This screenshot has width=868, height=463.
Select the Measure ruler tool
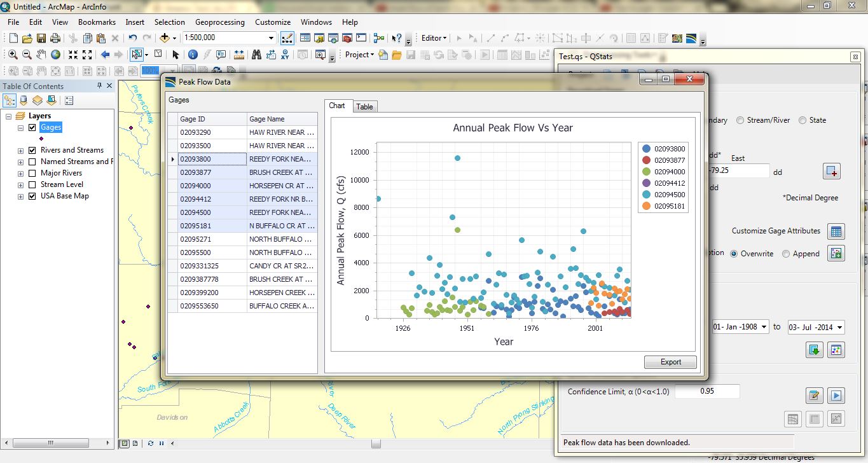tap(239, 55)
